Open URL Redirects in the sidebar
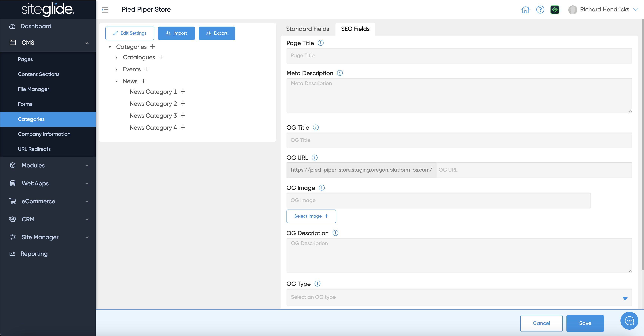 point(34,149)
